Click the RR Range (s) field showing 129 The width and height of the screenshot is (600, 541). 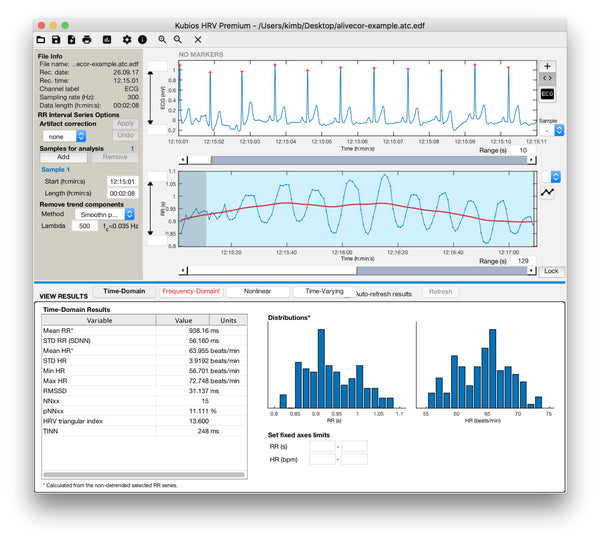click(523, 261)
